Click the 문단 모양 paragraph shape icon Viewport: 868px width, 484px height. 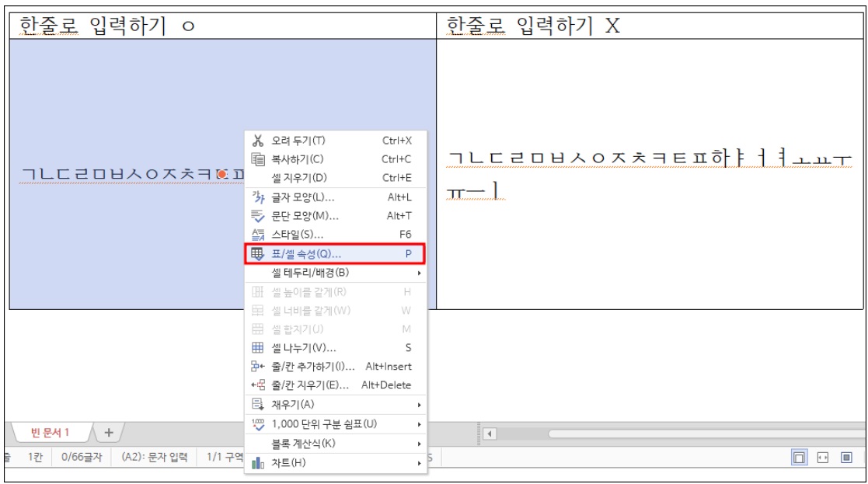pyautogui.click(x=258, y=216)
